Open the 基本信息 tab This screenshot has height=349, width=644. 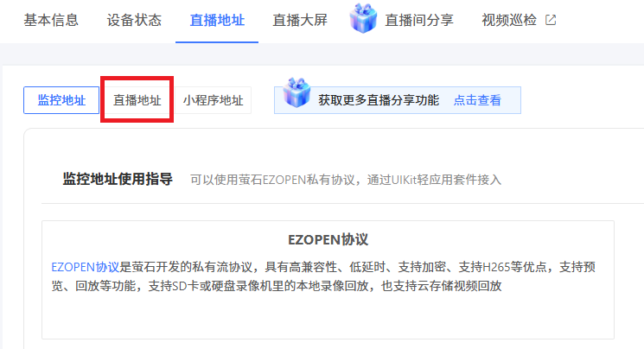[51, 20]
